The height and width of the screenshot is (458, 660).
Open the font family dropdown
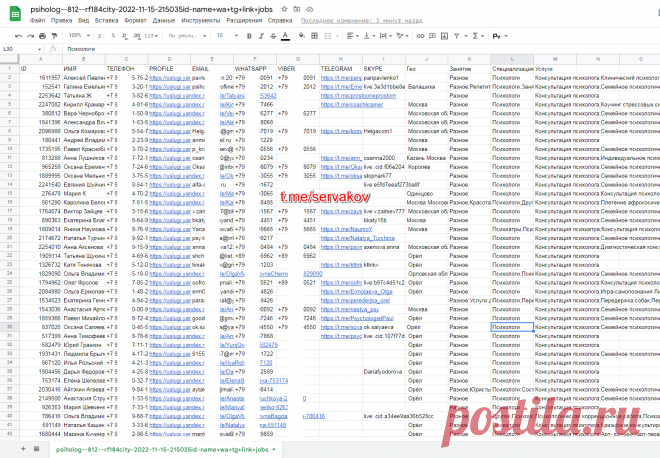[x=187, y=36]
